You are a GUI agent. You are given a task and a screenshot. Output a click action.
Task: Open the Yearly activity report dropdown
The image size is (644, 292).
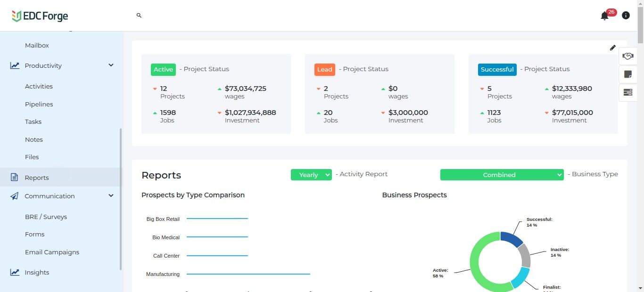(x=311, y=175)
